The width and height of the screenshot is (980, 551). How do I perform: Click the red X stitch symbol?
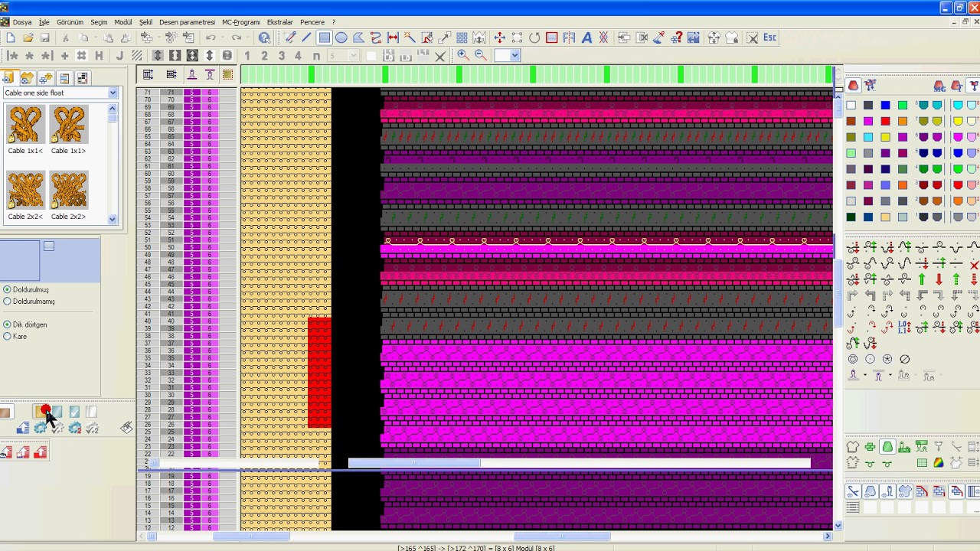coord(974,264)
